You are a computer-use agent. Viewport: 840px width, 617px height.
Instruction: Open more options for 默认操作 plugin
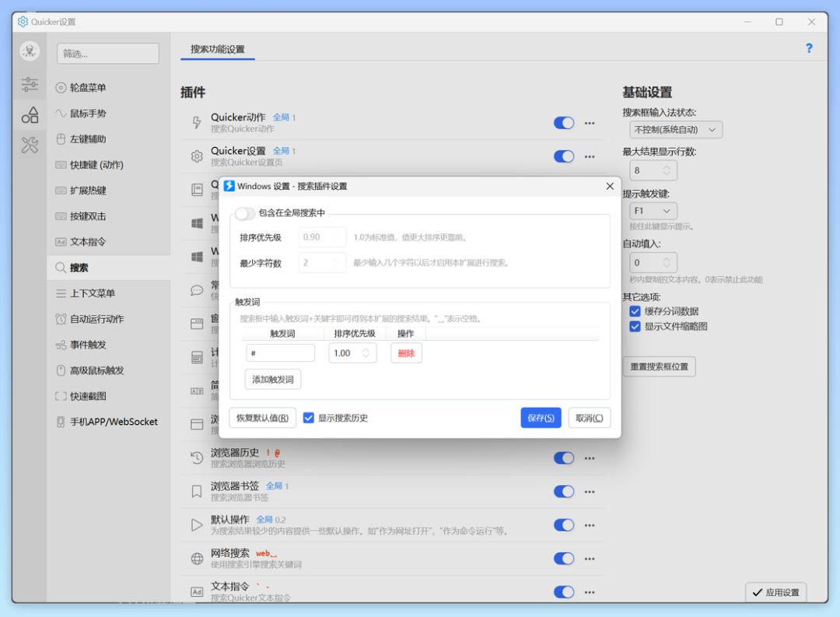pyautogui.click(x=590, y=525)
